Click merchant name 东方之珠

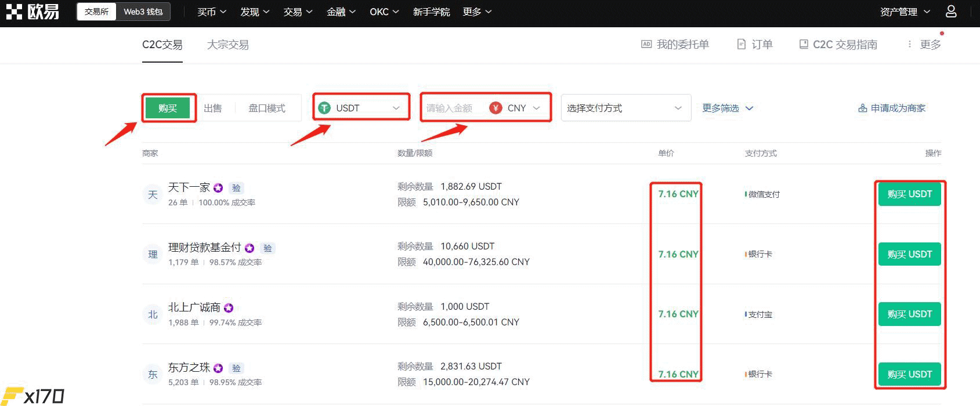point(189,367)
